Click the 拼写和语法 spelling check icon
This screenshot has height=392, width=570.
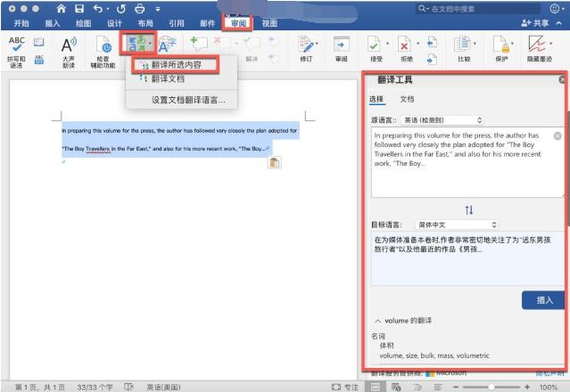coord(17,44)
